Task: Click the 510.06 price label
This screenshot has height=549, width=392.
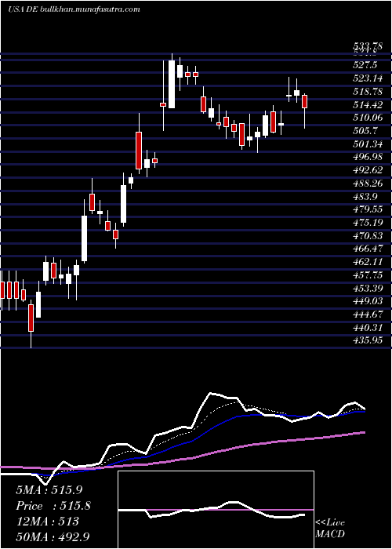Action: point(368,118)
